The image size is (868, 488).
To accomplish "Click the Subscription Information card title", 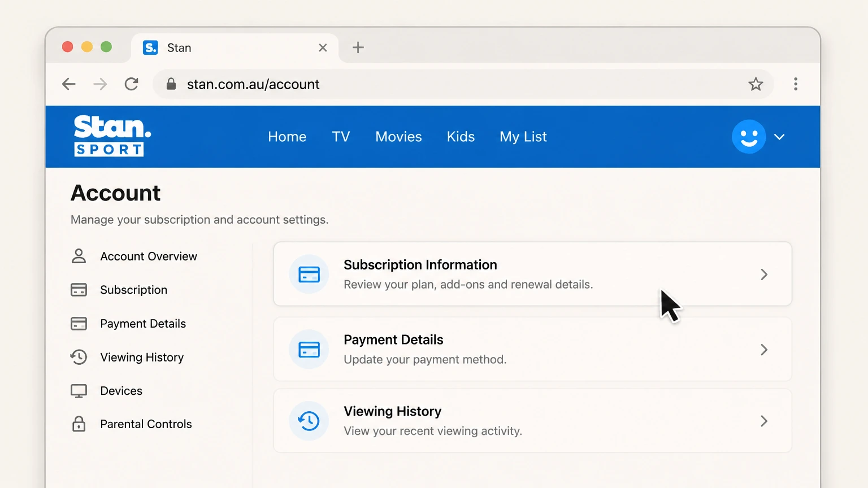I will click(420, 265).
